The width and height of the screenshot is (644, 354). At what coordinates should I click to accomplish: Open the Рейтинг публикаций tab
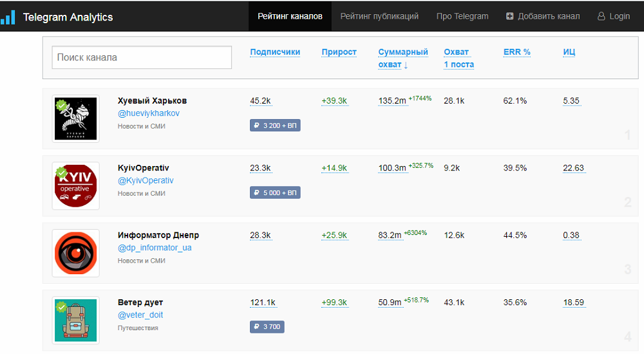pyautogui.click(x=379, y=16)
